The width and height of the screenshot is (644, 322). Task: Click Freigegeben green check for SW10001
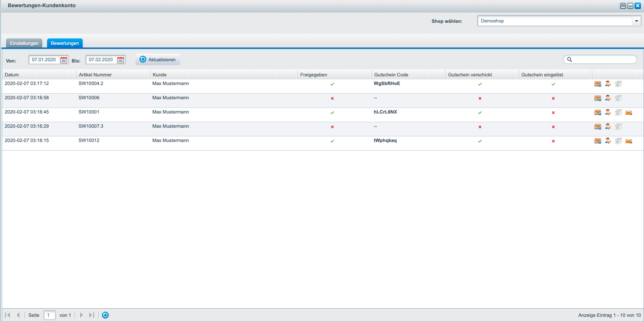[x=332, y=113]
